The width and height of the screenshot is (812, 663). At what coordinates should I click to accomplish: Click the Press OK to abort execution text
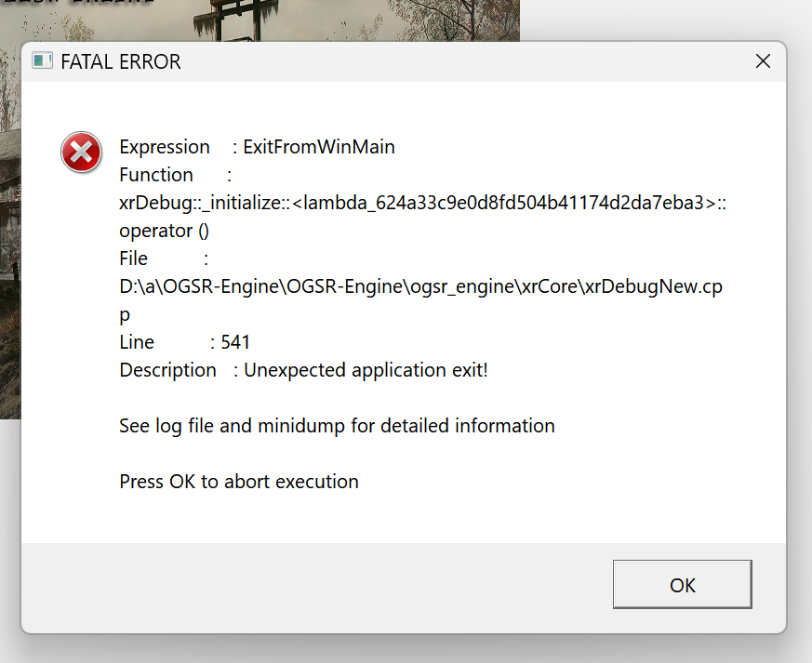(239, 482)
